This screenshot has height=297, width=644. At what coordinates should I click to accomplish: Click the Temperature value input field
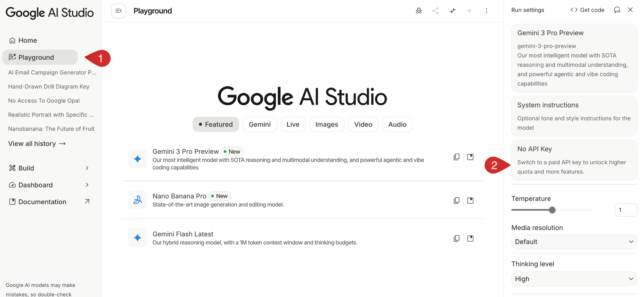626,210
